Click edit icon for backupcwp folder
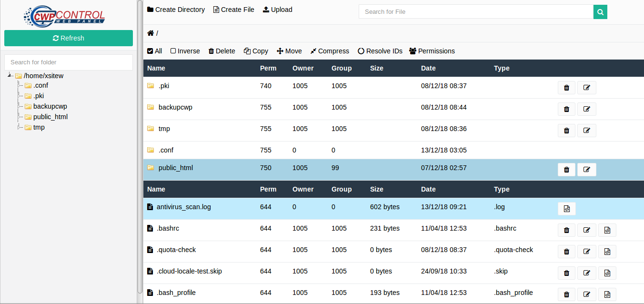Viewport: 644px width, 304px height. pyautogui.click(x=586, y=109)
